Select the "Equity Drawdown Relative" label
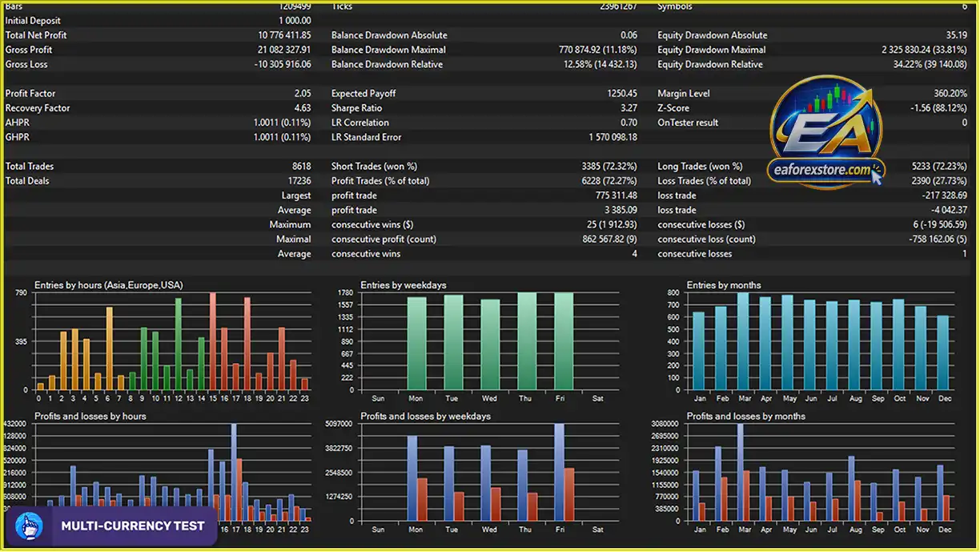Image resolution: width=980 pixels, height=552 pixels. click(x=710, y=64)
